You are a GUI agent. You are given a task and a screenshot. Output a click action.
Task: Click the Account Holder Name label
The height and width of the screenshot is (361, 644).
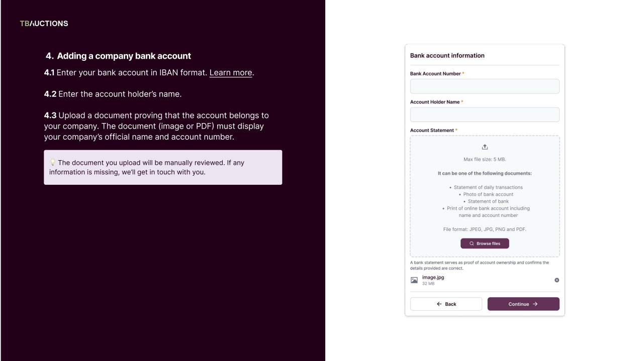(435, 102)
